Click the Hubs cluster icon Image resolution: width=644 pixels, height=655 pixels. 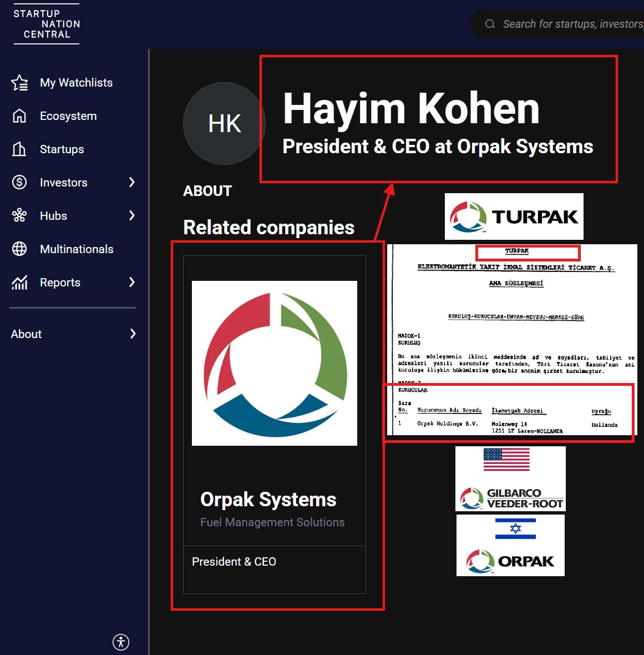coord(19,215)
